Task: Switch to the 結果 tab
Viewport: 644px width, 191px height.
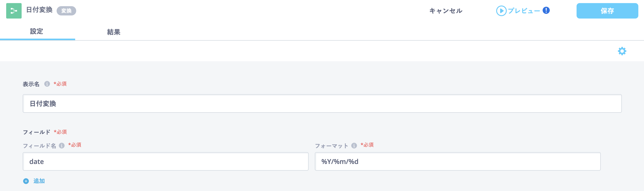Action: tap(114, 32)
